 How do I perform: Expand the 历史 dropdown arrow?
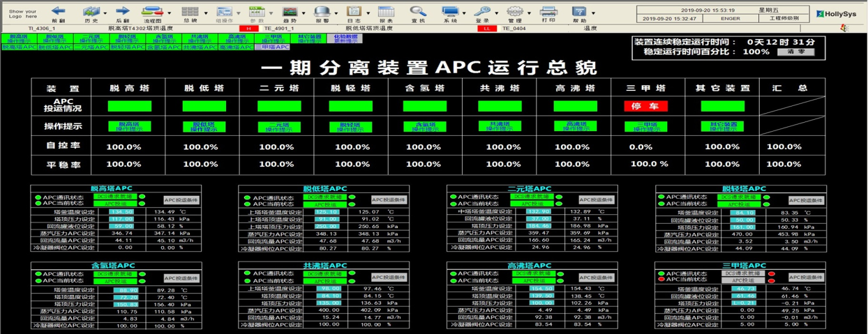105,13
